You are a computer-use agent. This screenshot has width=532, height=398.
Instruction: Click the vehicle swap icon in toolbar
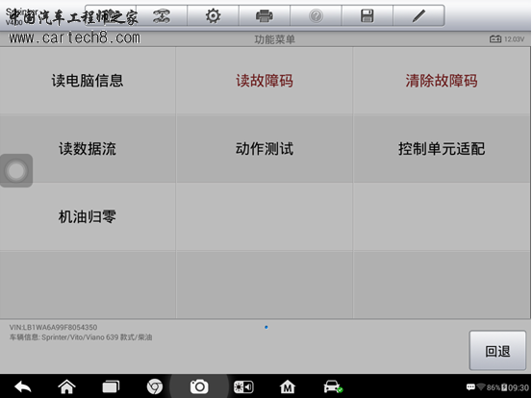[x=162, y=15]
